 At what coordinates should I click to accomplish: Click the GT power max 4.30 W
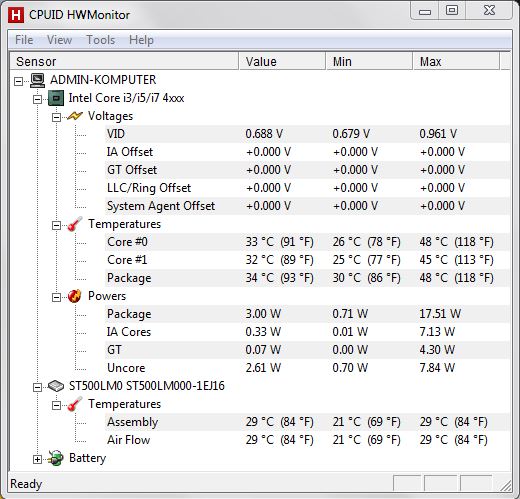coord(437,350)
